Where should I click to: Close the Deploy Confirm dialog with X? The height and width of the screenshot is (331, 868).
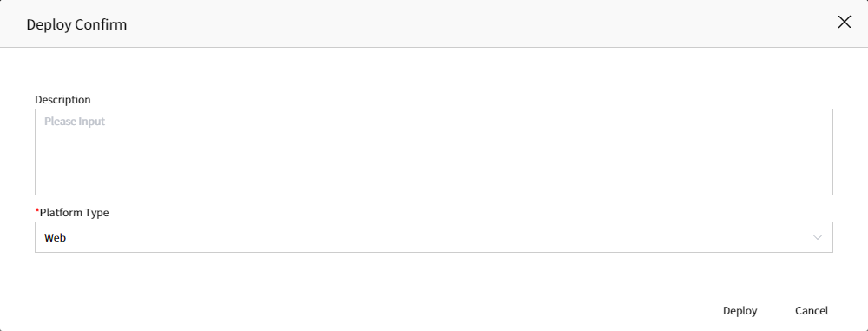[845, 23]
